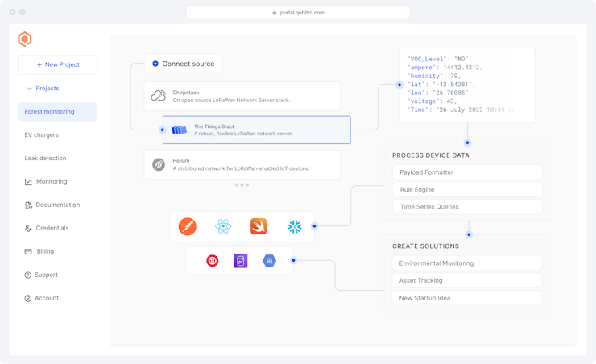
Task: Click the CREATE SOLUTIONS heading
Action: point(426,246)
